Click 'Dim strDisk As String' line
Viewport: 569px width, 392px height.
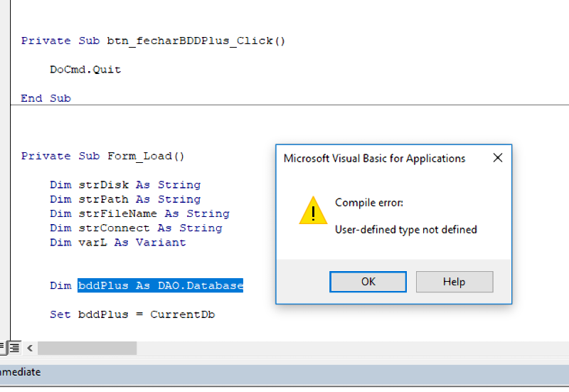[x=125, y=185]
